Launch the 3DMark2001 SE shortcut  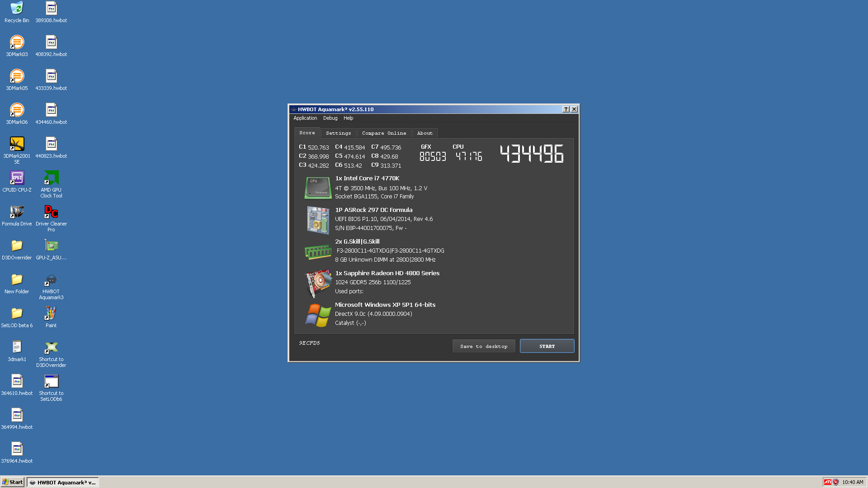point(17,150)
